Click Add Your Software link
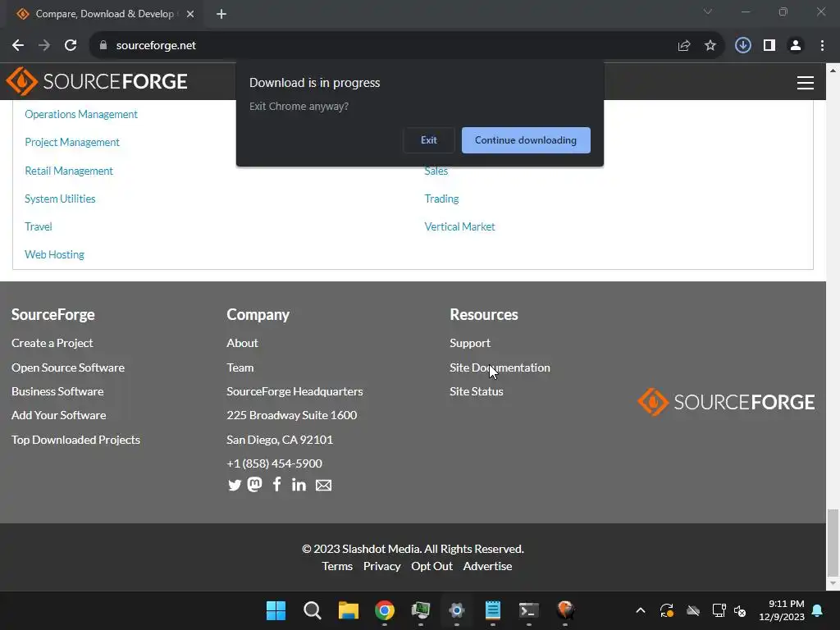Screen dimensions: 840x630 [58, 415]
